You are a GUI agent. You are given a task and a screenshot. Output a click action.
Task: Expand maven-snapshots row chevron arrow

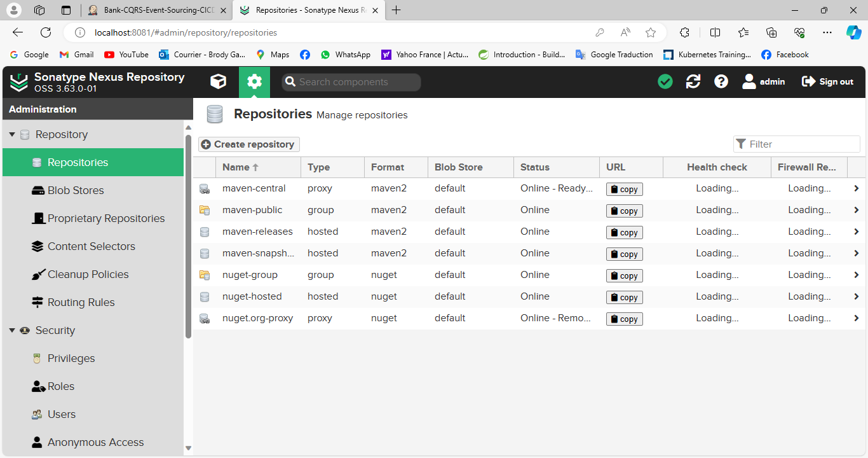(x=857, y=253)
